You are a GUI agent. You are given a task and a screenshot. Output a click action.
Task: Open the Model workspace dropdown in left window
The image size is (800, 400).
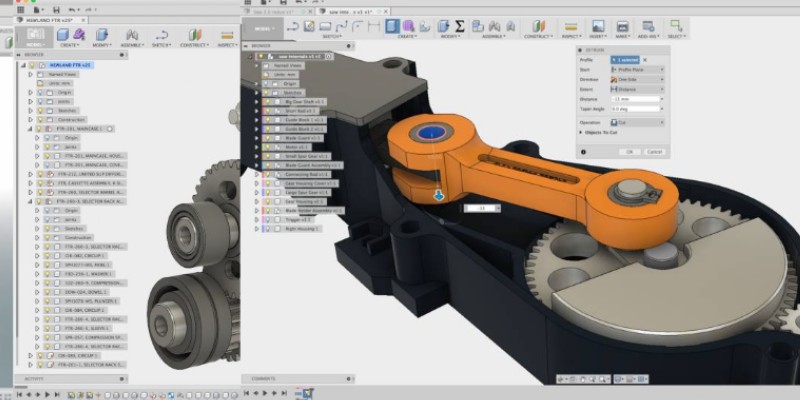35,36
